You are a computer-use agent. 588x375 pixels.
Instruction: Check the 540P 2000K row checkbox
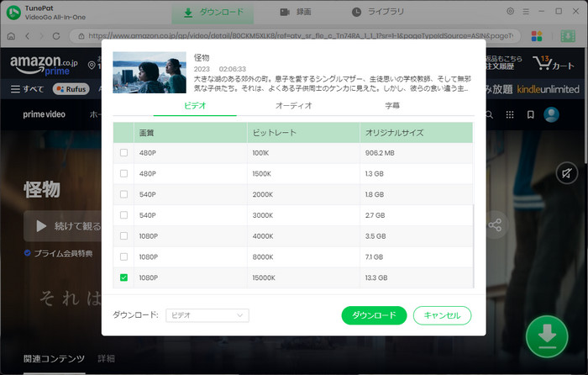(123, 194)
